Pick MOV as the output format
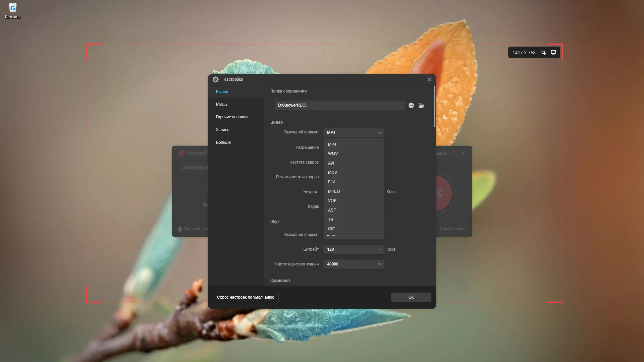 (x=332, y=173)
